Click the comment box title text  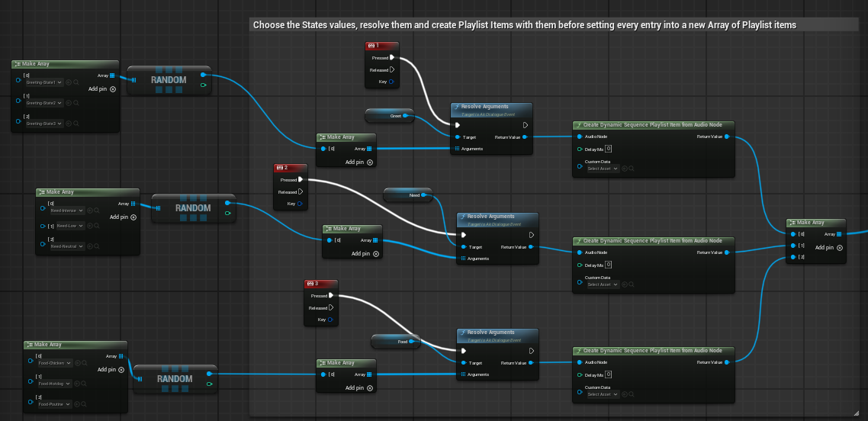click(524, 25)
